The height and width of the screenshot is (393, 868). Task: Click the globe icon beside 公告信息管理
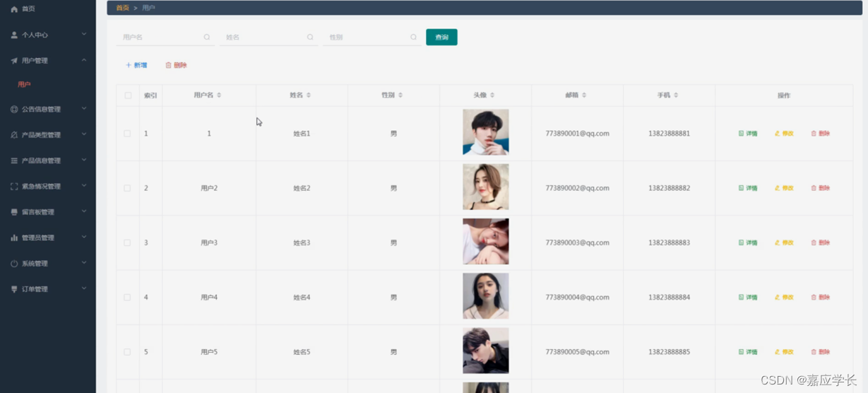(14, 109)
